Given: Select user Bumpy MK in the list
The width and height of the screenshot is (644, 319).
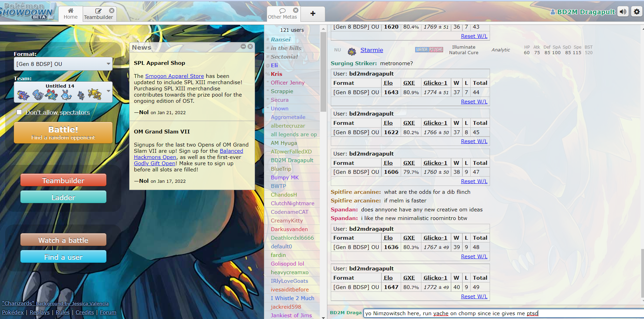Looking at the screenshot, I should tap(292, 177).
